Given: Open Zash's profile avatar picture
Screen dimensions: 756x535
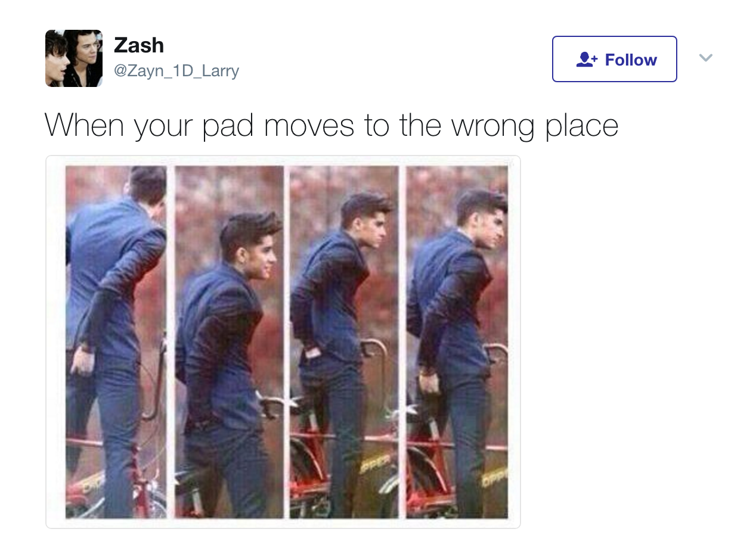Looking at the screenshot, I should pyautogui.click(x=74, y=58).
